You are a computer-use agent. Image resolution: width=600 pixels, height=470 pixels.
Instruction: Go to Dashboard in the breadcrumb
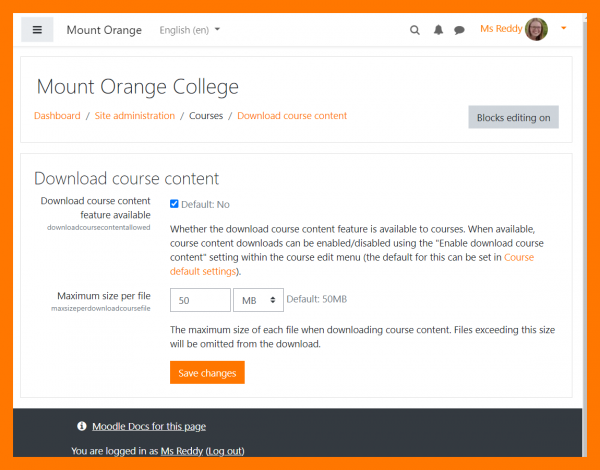[57, 116]
